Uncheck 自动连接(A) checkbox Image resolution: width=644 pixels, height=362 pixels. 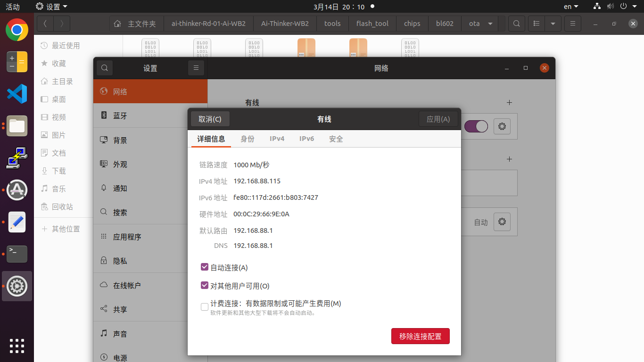(205, 267)
